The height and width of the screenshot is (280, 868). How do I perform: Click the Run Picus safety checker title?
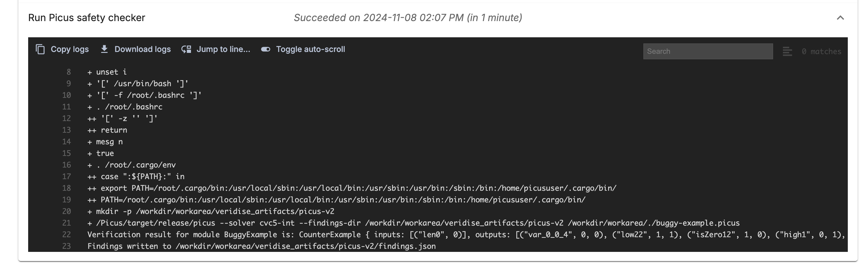click(x=87, y=18)
